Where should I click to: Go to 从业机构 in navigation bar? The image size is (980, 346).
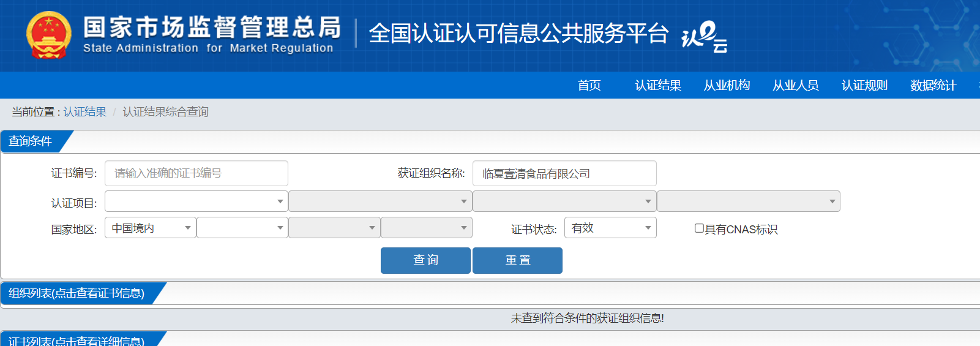pyautogui.click(x=727, y=85)
